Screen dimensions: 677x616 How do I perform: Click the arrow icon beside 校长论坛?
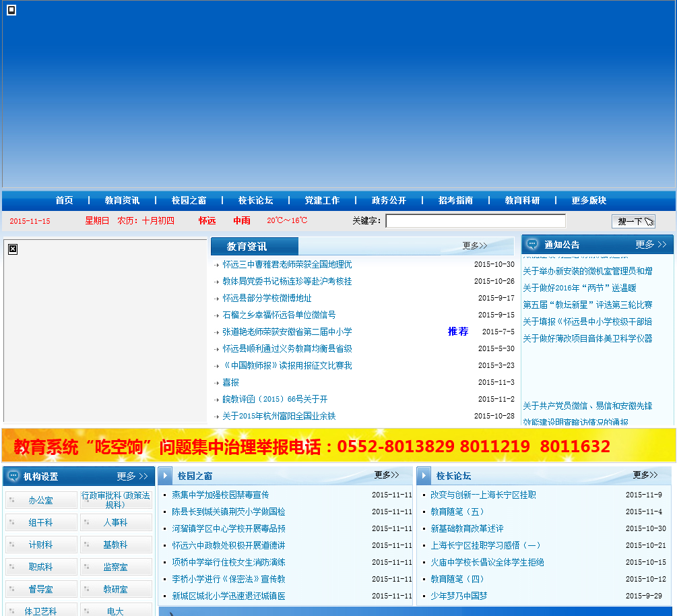(424, 476)
